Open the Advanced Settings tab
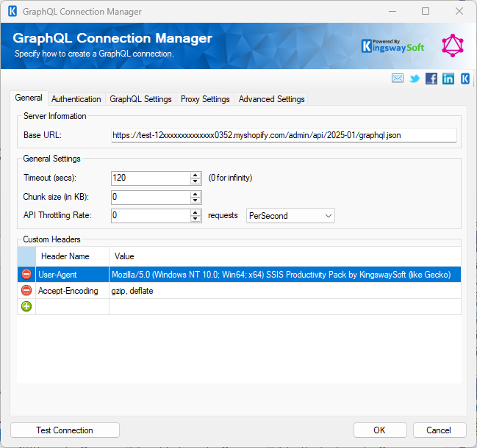Screen dimensions: 477x448 (271, 99)
